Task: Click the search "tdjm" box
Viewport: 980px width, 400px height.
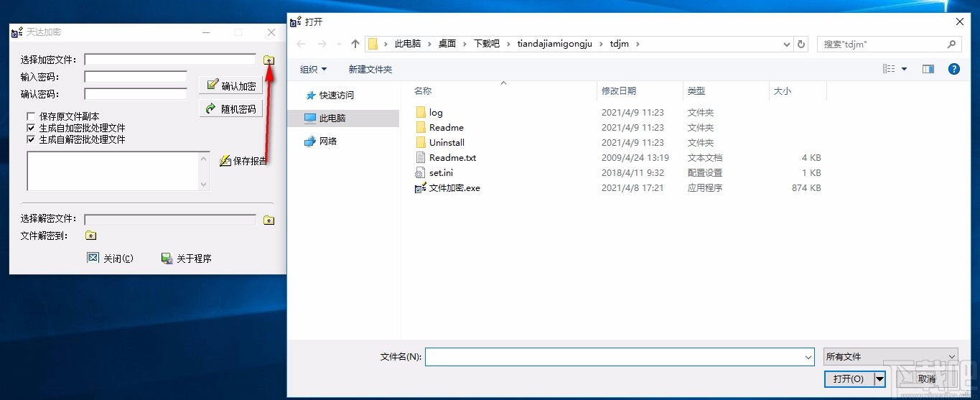Action: tap(889, 44)
